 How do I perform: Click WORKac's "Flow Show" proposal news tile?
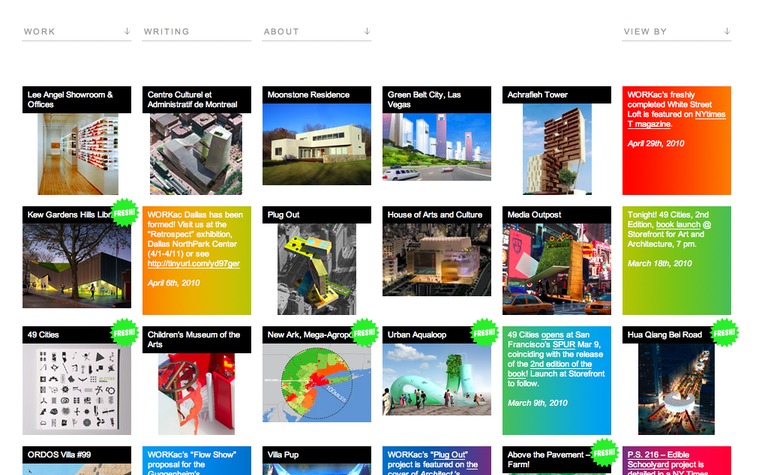click(196, 460)
